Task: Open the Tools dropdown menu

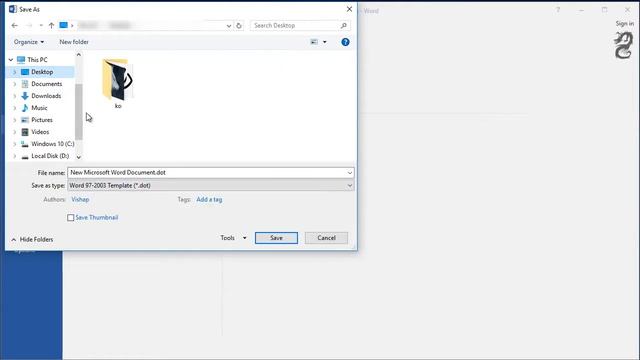Action: [233, 238]
